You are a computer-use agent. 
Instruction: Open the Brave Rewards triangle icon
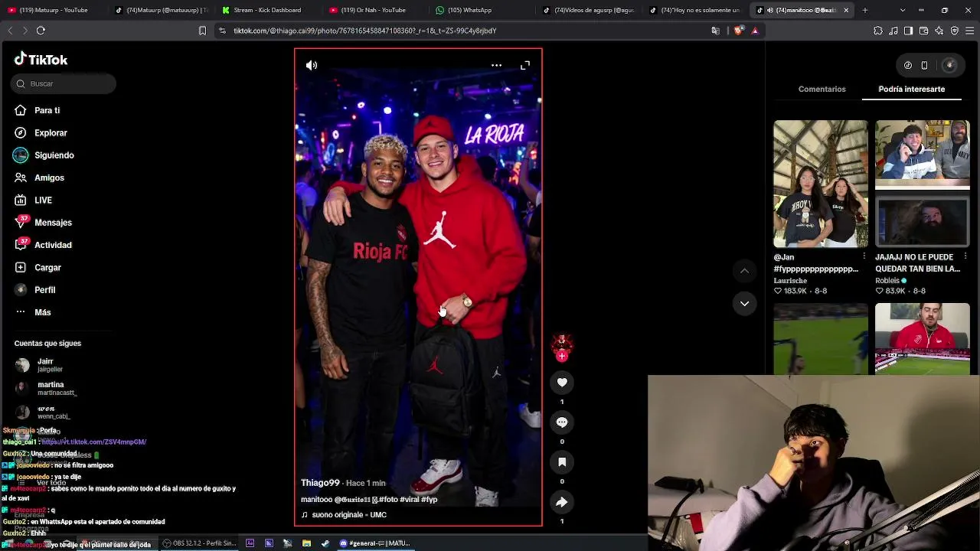coord(755,31)
